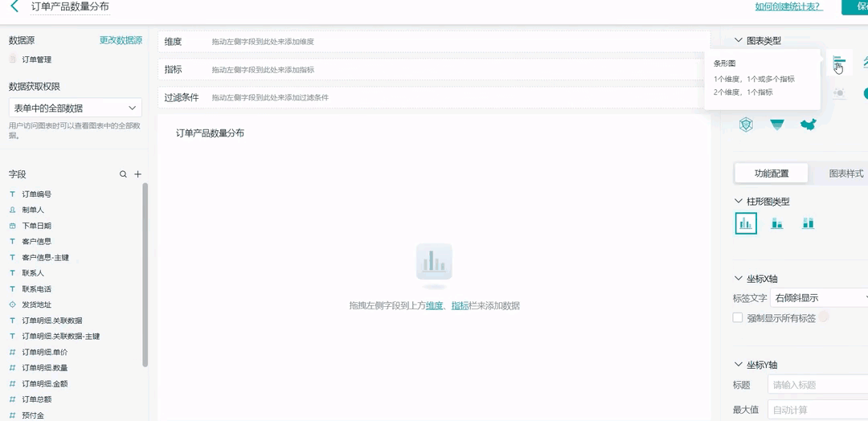Open the 如何创建统计表? help link
Image resolution: width=868 pixels, height=421 pixels.
point(788,6)
